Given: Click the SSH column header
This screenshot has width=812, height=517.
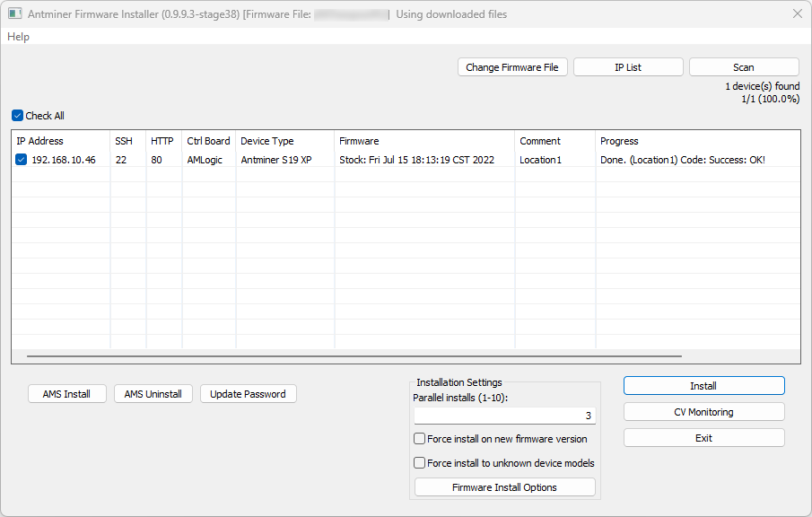Looking at the screenshot, I should click(128, 141).
